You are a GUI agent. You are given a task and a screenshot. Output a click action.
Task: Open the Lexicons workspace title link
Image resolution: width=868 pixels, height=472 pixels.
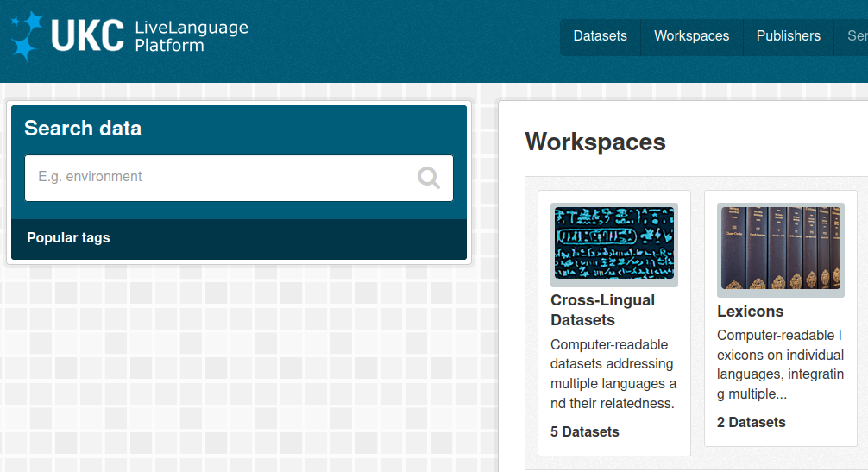[x=750, y=312]
